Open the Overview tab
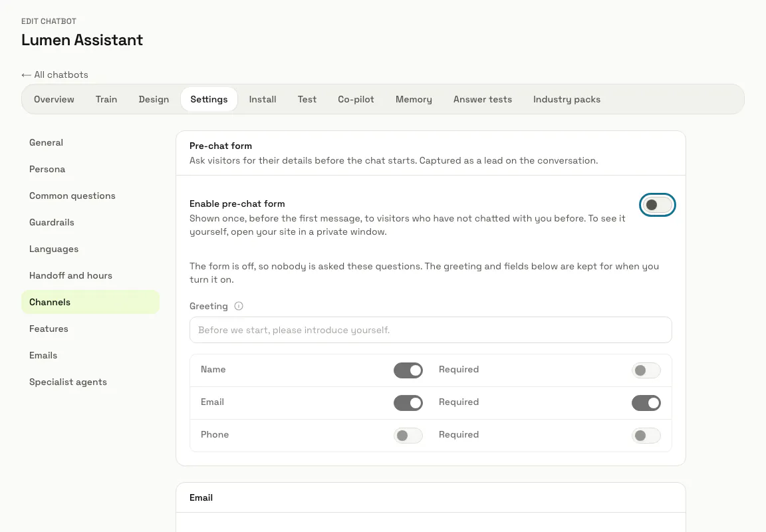 click(54, 99)
